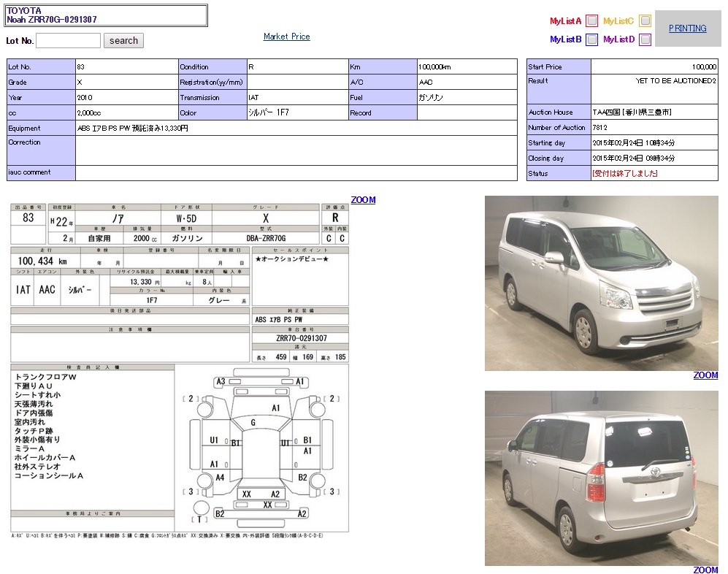Click the red status text 受付は終了しました
This screenshot has width=728, height=574.
point(625,174)
